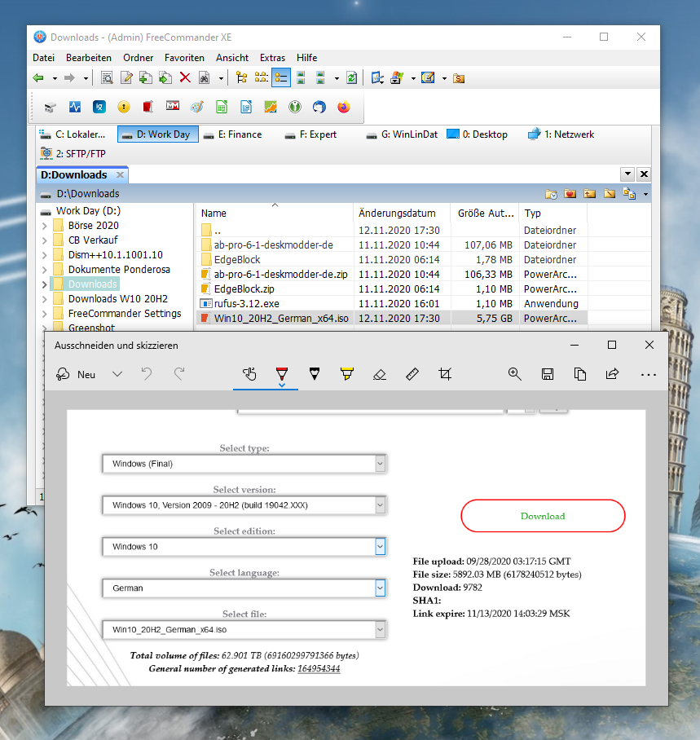Open the Ansicht menu
Screen dimensions: 700x740
coord(232,58)
